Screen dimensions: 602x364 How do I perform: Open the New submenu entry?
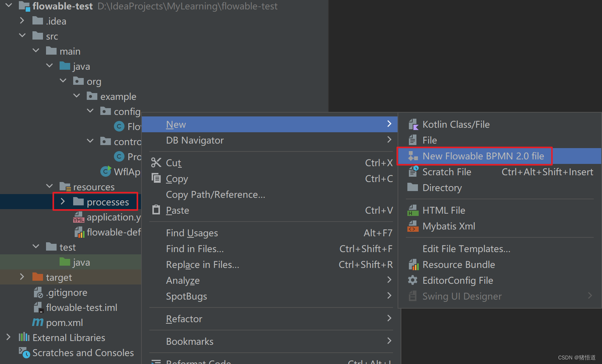coord(270,124)
